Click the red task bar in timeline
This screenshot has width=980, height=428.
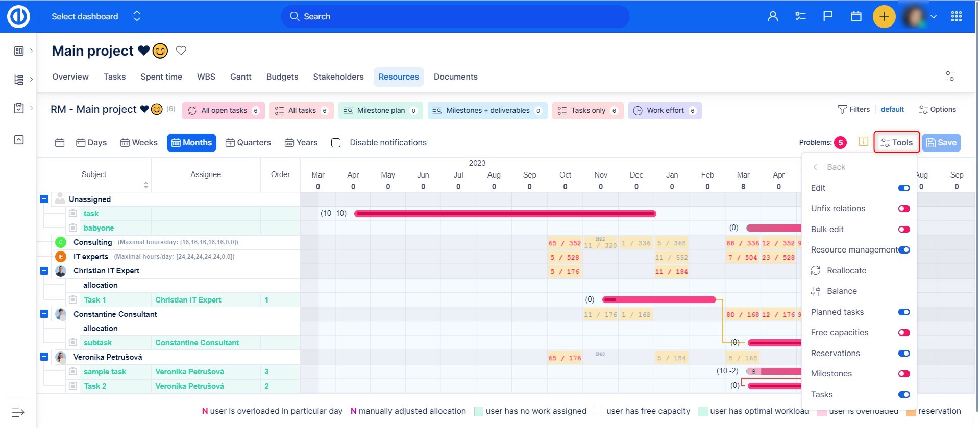pos(504,214)
